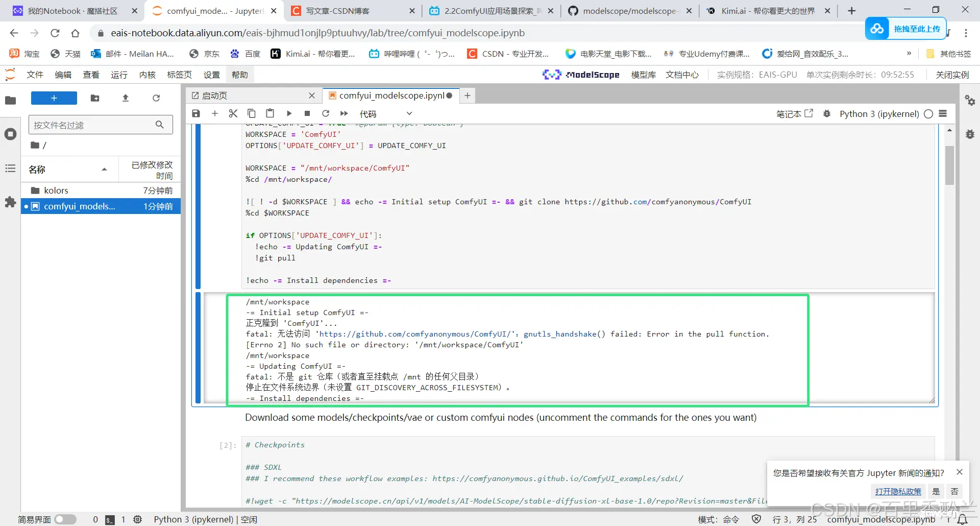
Task: Copy the selected cell
Action: [x=251, y=113]
